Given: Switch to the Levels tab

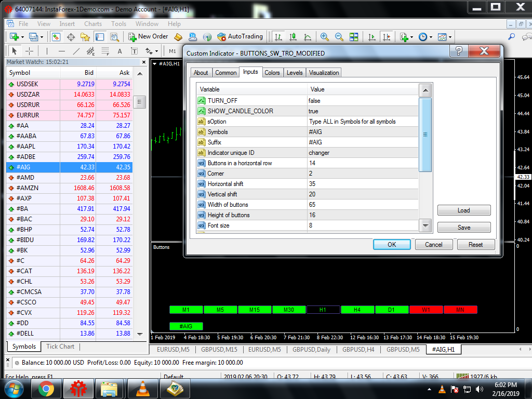Looking at the screenshot, I should coord(295,73).
